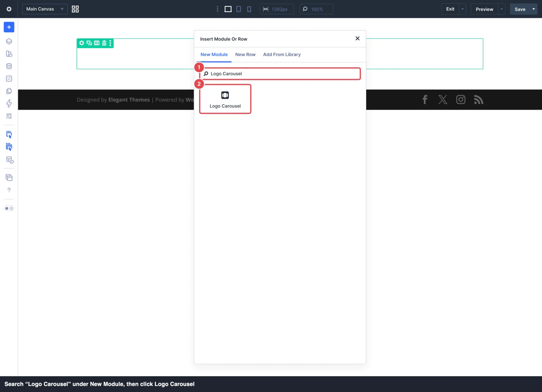
Task: Toggle the layout visibility eye icon
Action: coord(10,160)
